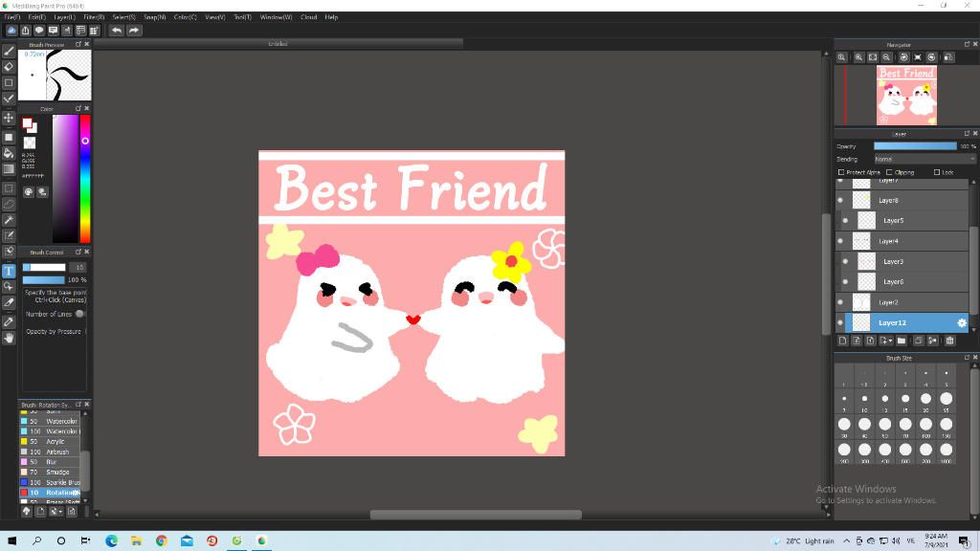This screenshot has height=551, width=980.
Task: Select the Hand tool
Action: (9, 338)
